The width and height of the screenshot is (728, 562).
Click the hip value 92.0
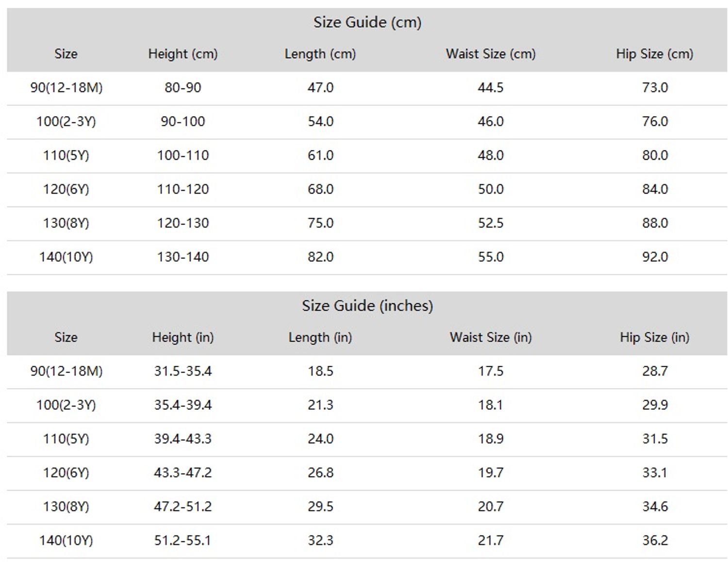(655, 257)
